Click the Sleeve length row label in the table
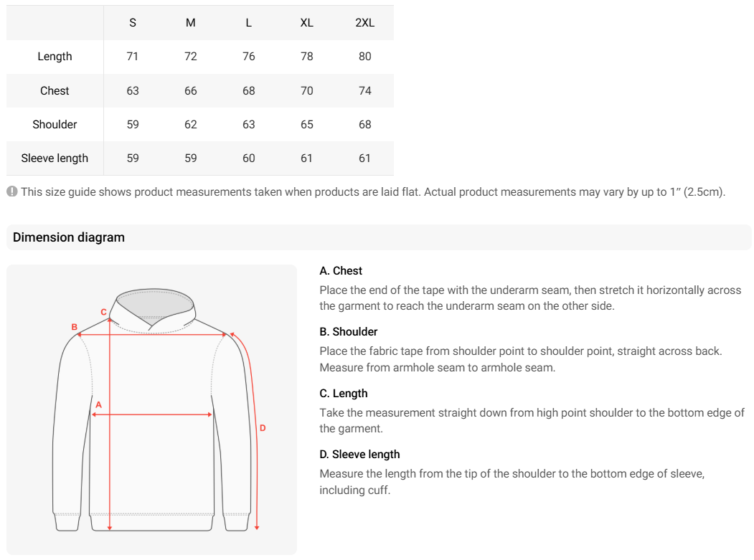This screenshot has height=560, width=754. 55,158
